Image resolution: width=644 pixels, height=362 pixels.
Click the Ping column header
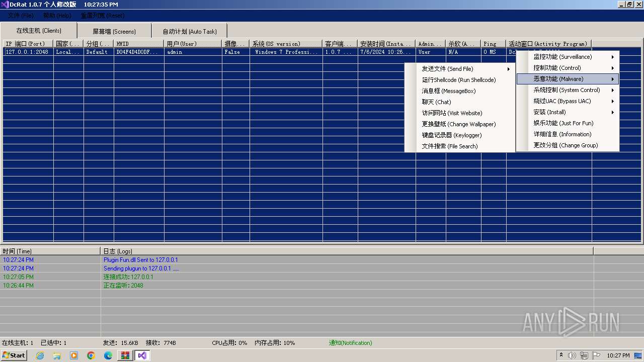pos(494,44)
